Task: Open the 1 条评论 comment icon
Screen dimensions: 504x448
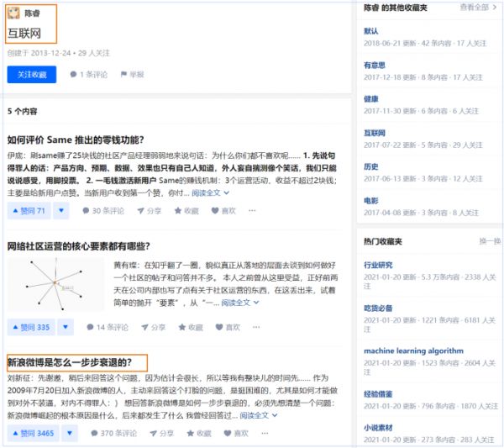Action: tap(74, 75)
